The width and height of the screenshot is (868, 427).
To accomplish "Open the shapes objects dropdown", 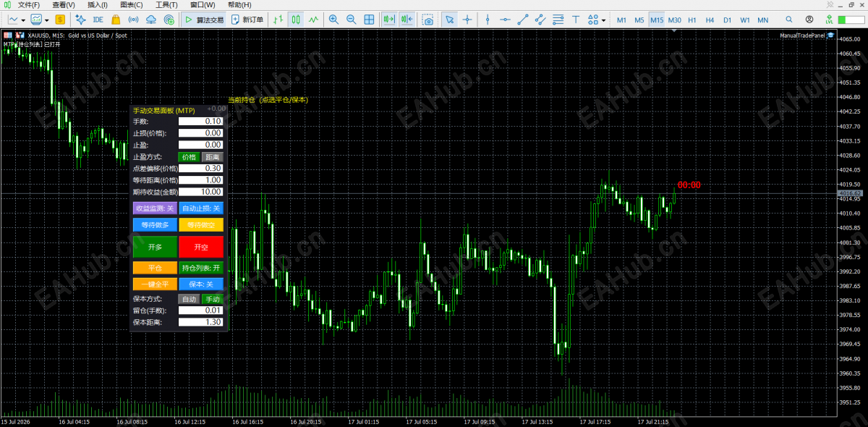I will (597, 20).
